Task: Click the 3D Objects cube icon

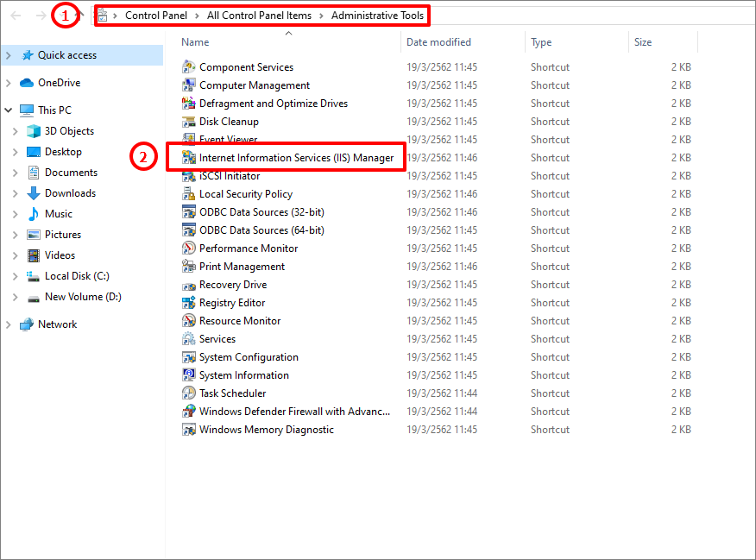Action: tap(34, 131)
